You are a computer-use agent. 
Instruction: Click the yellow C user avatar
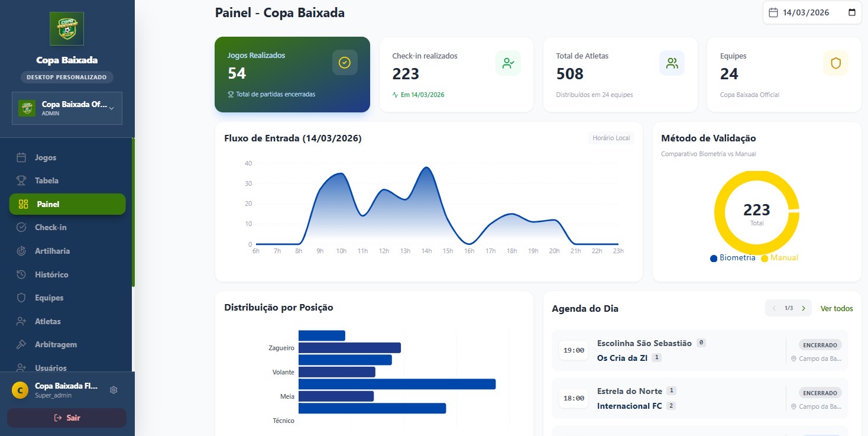coord(20,390)
